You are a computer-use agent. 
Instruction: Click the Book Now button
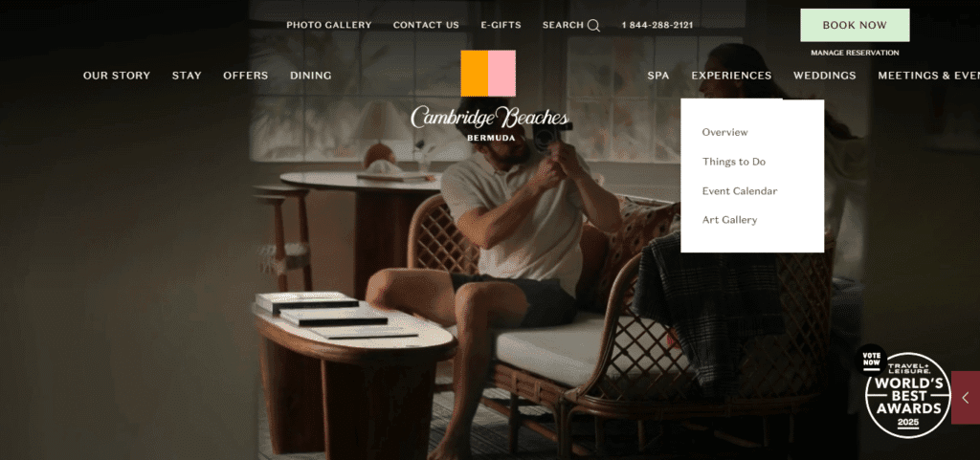pyautogui.click(x=855, y=26)
